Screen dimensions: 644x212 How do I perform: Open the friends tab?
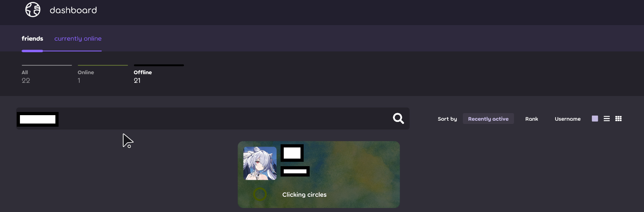click(32, 39)
